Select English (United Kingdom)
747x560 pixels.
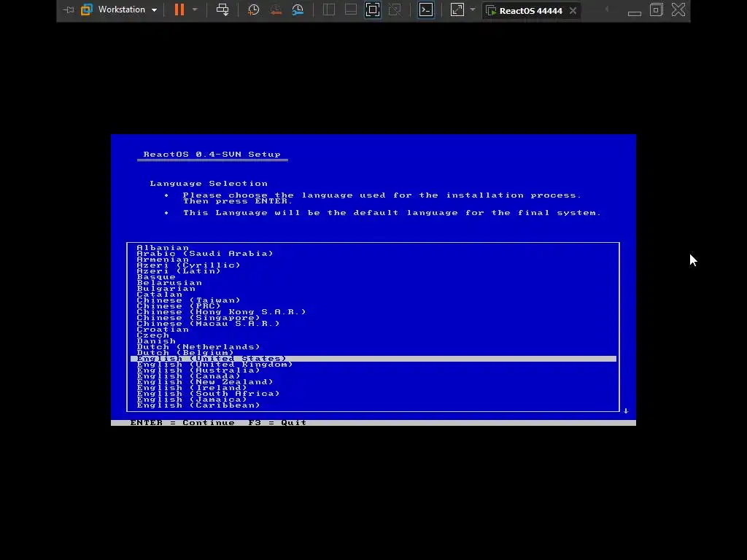click(x=215, y=365)
